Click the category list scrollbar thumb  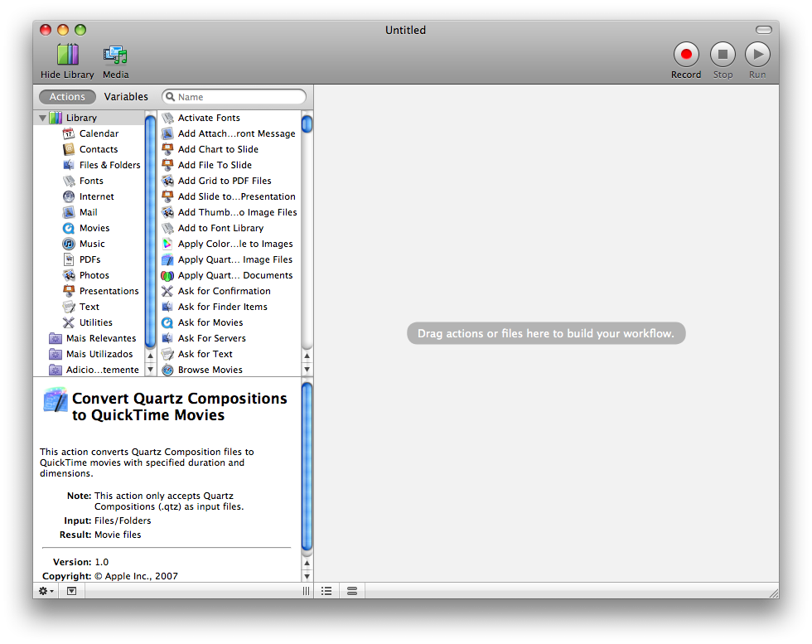pyautogui.click(x=150, y=231)
